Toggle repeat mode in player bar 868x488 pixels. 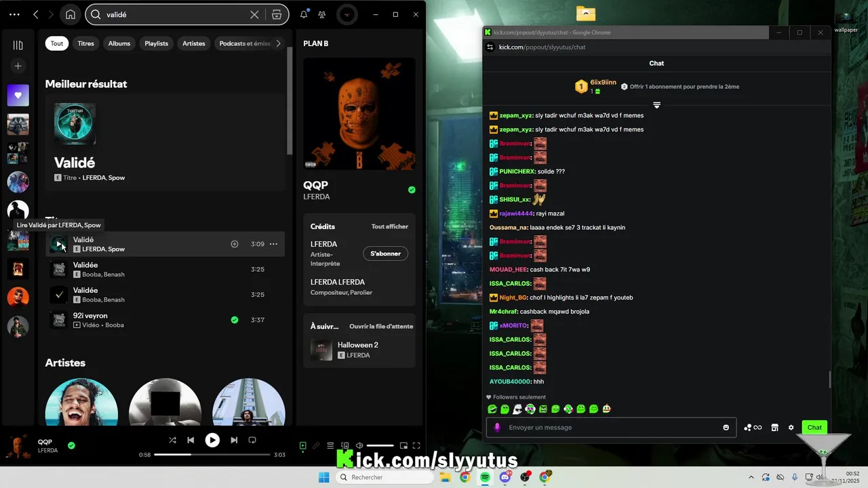[x=252, y=440]
